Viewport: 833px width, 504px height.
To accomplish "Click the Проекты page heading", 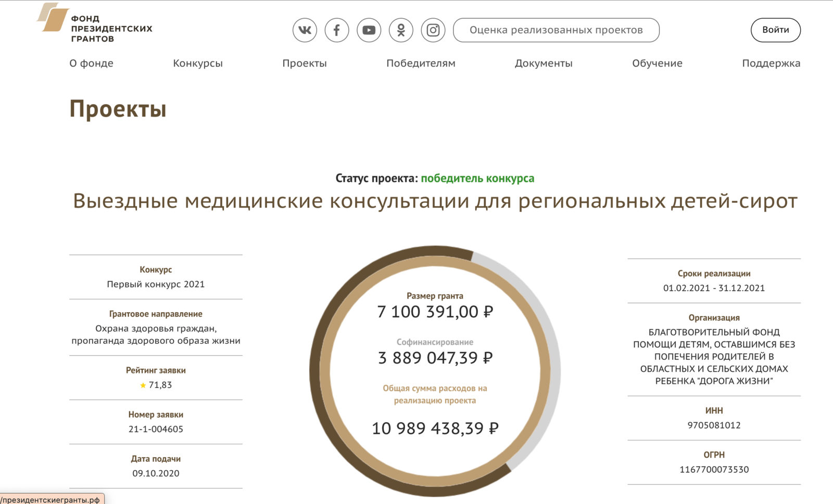I will pos(118,109).
